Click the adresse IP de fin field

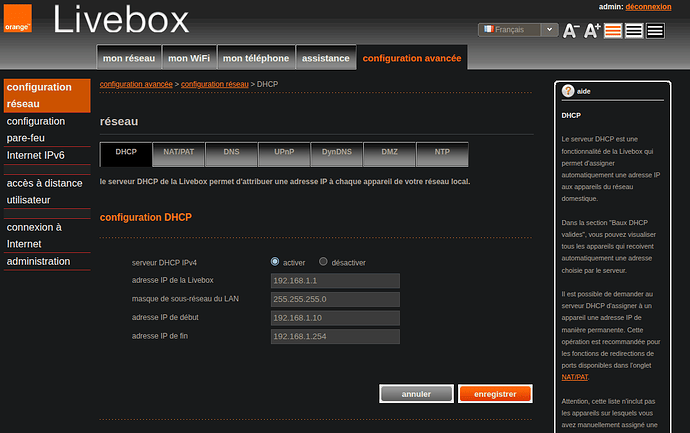click(x=335, y=336)
